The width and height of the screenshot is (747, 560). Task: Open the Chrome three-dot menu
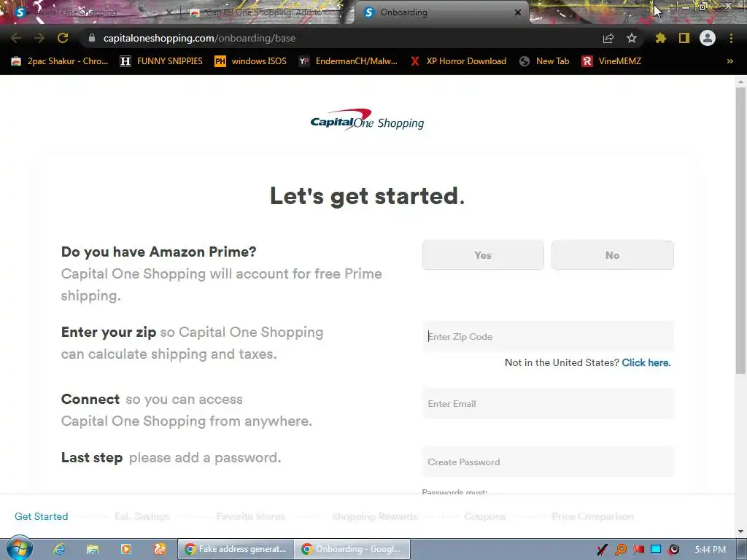click(x=731, y=38)
